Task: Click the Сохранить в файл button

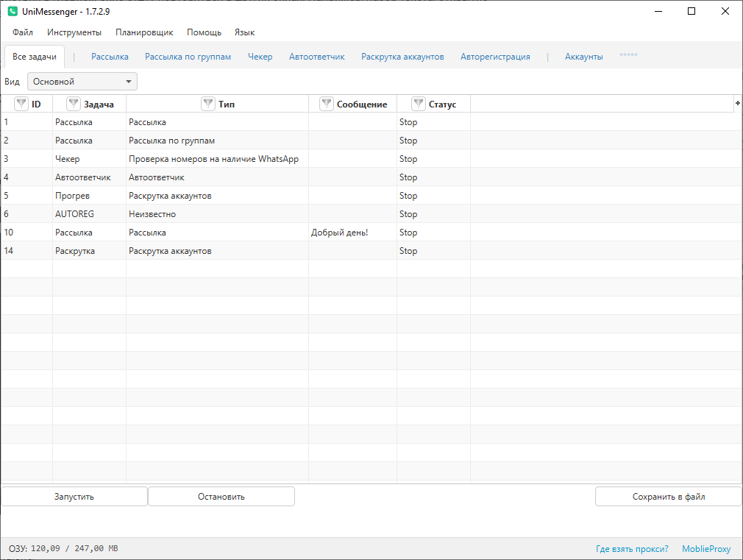Action: click(668, 497)
